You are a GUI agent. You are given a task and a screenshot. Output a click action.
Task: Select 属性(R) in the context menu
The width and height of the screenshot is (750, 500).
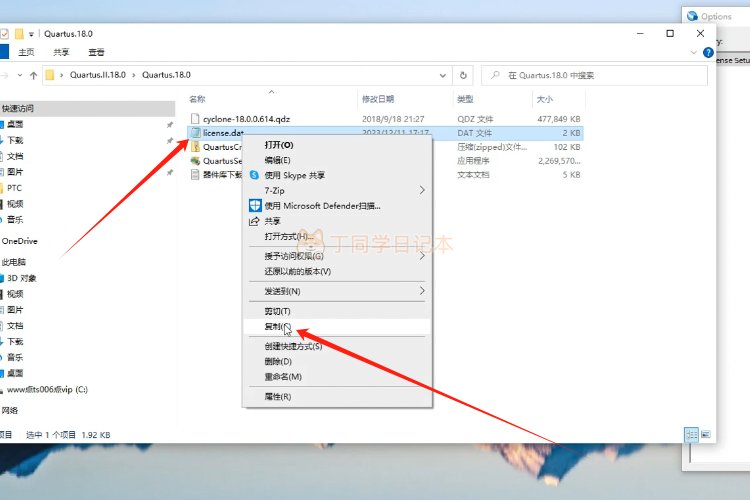[278, 397]
